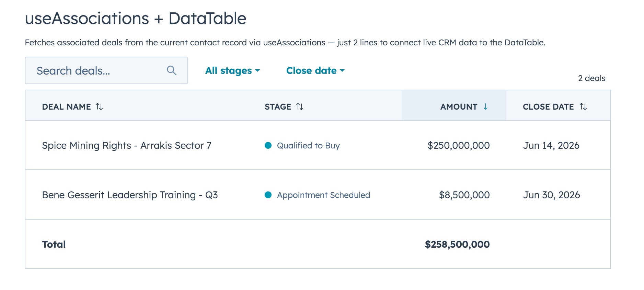Viewport: 644px width, 290px height.
Task: Click the stage dot for Appointment Scheduled
Action: pyautogui.click(x=268, y=195)
